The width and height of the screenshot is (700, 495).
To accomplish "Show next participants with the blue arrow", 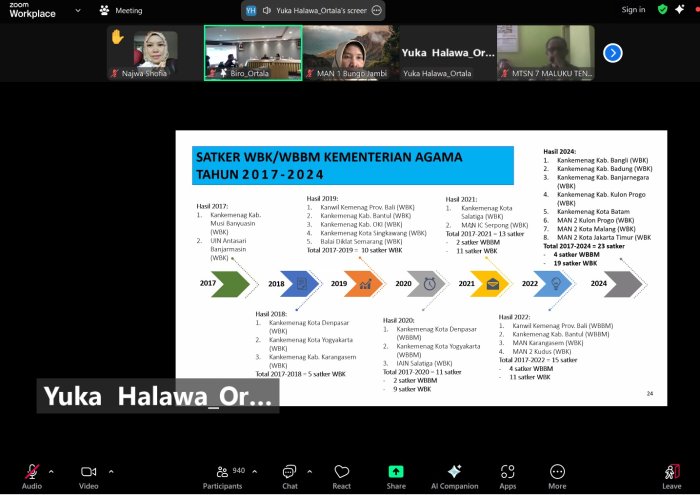I will [x=613, y=53].
